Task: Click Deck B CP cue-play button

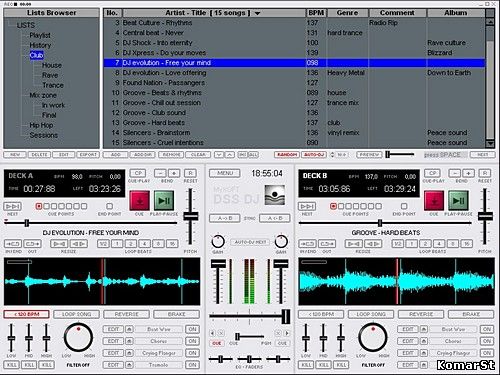Action: (x=432, y=173)
